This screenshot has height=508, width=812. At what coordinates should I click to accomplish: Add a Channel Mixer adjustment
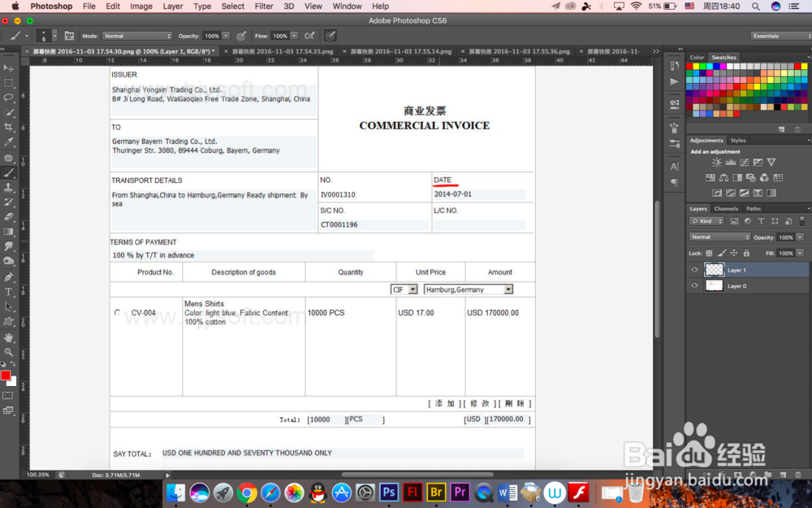click(764, 178)
